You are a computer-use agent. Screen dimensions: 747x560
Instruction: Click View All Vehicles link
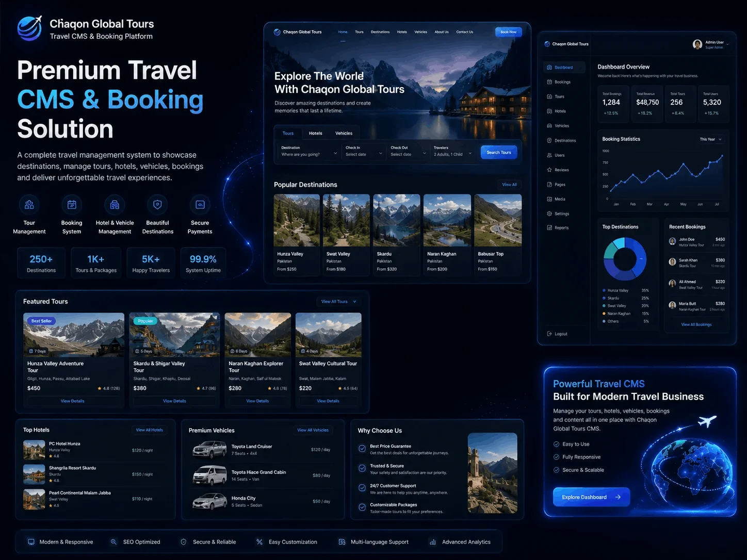click(x=313, y=430)
